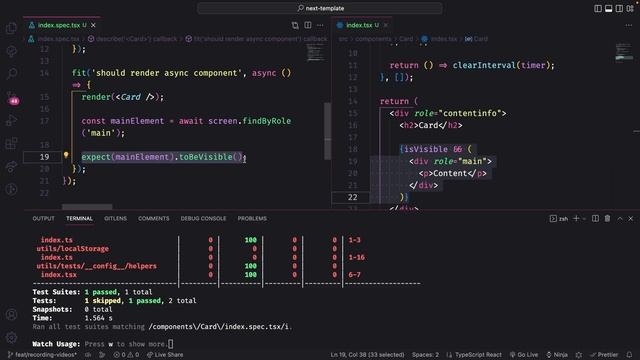Open the Run and Debug view
The width and height of the screenshot is (640, 360).
point(11,120)
